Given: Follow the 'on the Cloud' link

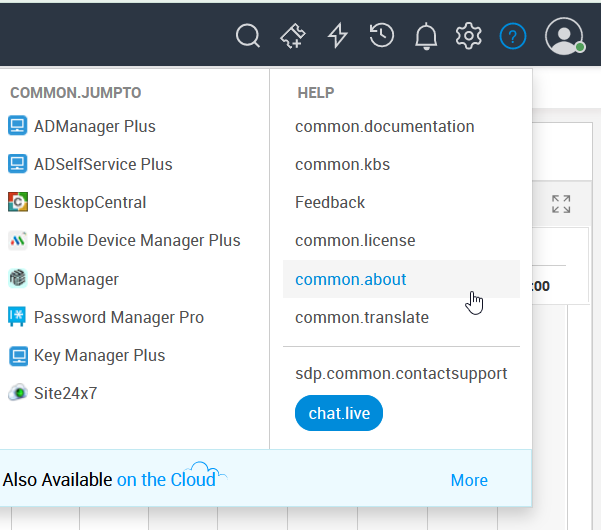Looking at the screenshot, I should point(166,480).
